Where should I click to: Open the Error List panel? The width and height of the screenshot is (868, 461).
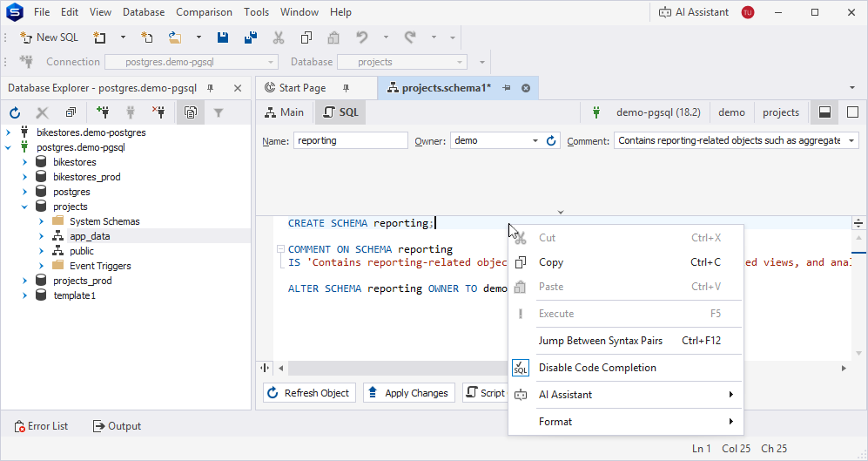[41, 426]
